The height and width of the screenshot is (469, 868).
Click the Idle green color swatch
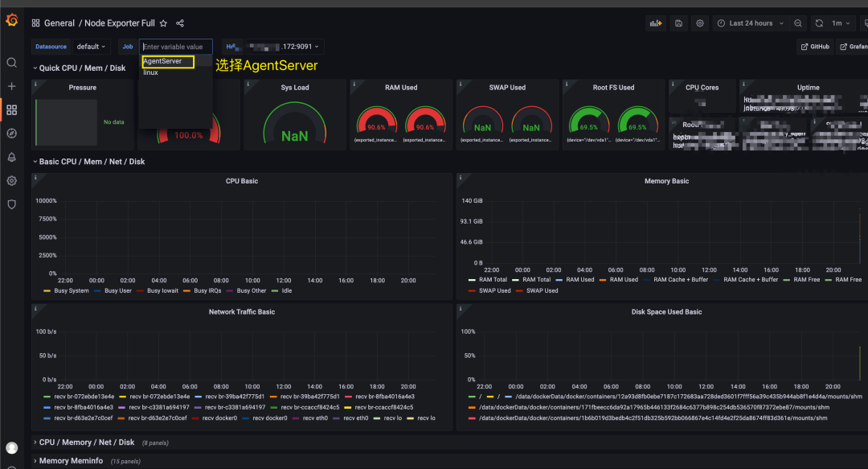click(x=275, y=291)
